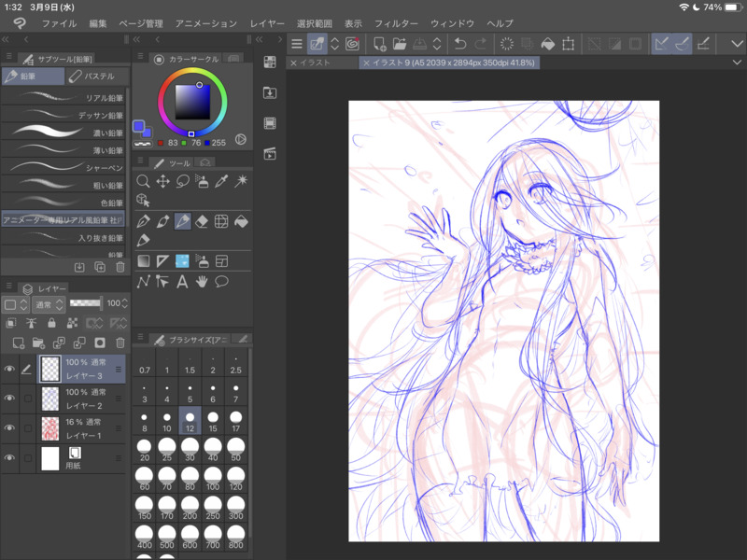
Task: Select the パステル sub tool group
Action: click(92, 76)
